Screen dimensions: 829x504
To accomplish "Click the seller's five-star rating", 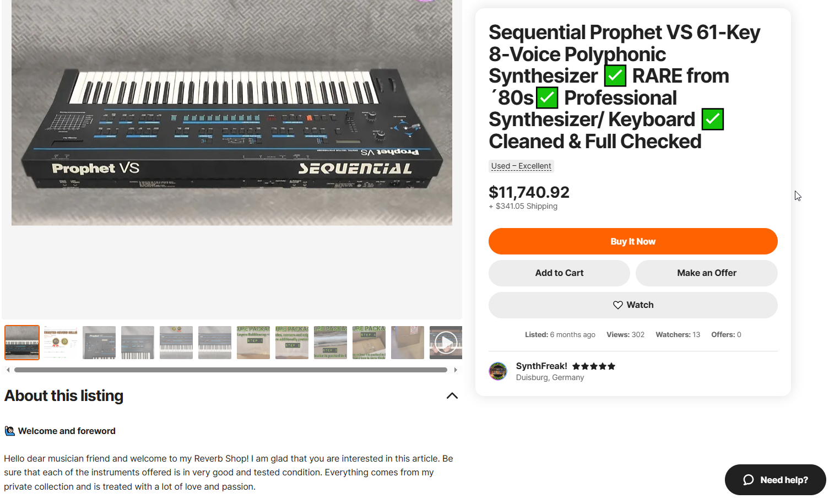I will (x=594, y=366).
